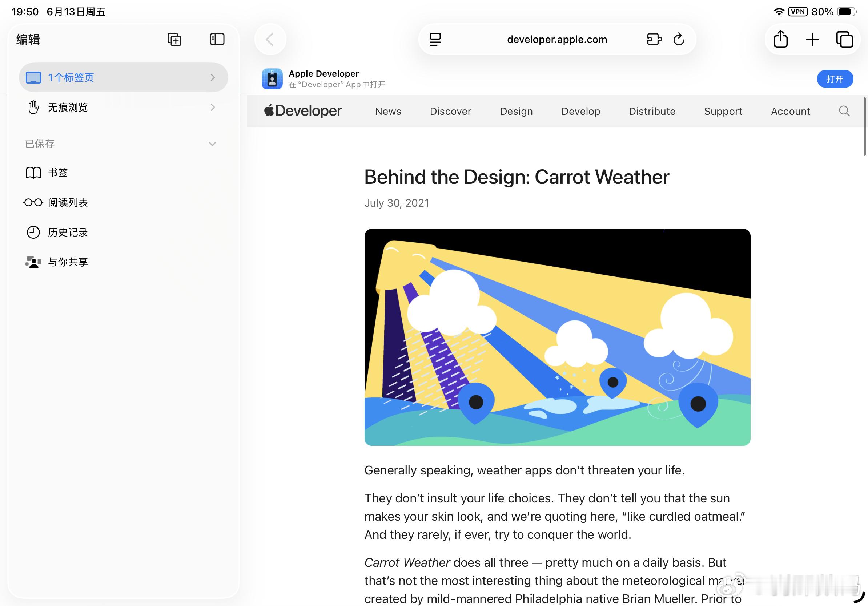This screenshot has height=606, width=868.
Task: Click the date July 30, 2021
Action: [397, 203]
